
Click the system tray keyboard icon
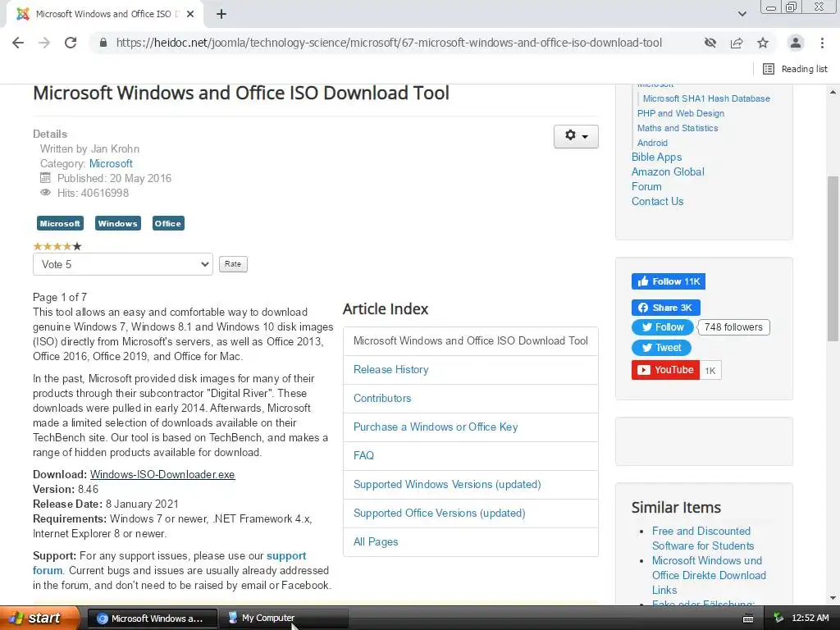click(748, 619)
